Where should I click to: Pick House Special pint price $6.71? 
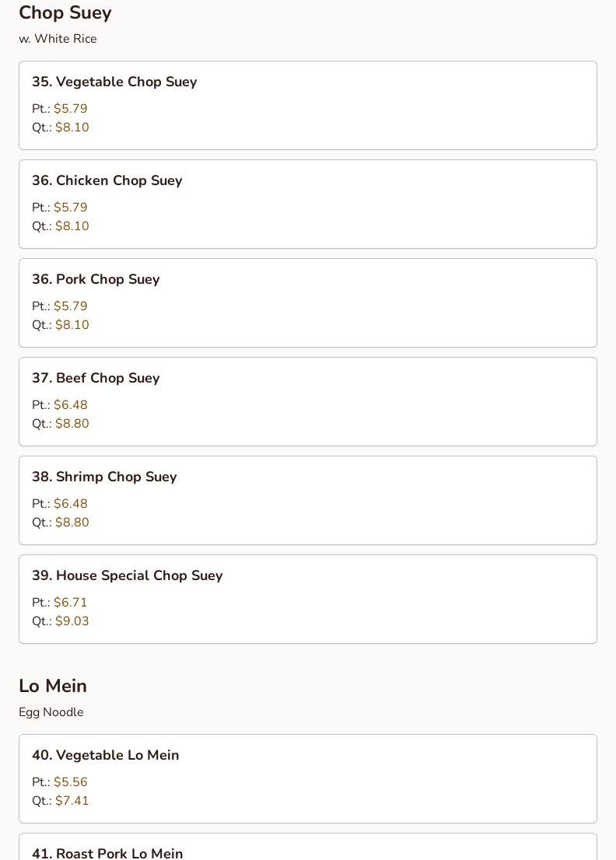[x=70, y=602]
